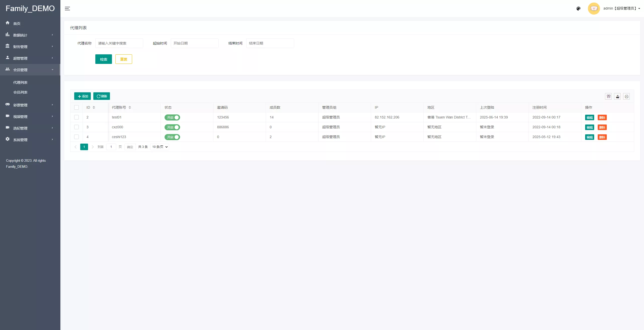This screenshot has width=644, height=330.
Task: Go to 首页 in sidebar
Action: coord(17,23)
